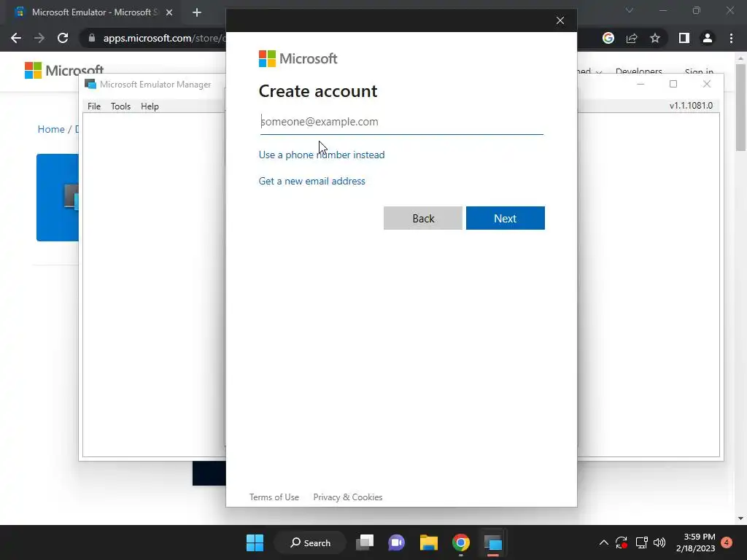Click the sync status tray icon

click(x=622, y=542)
